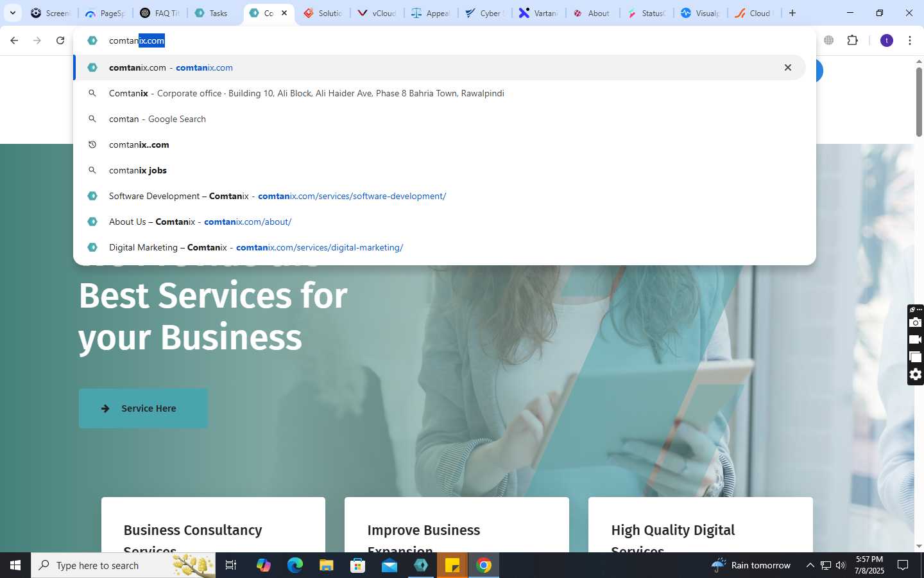924x578 pixels.
Task: Remove the comtanix.com suggestion
Action: pyautogui.click(x=788, y=67)
